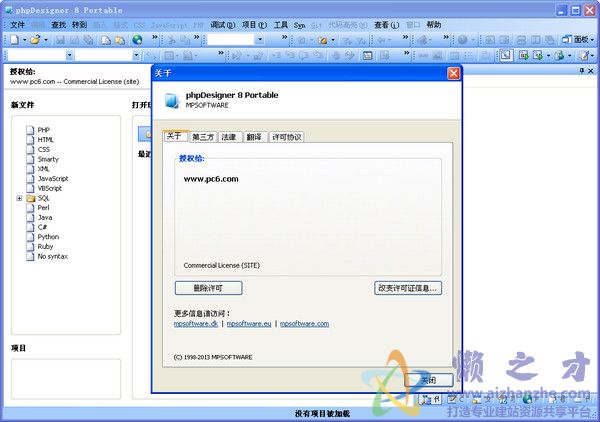
Task: Click inside the empty combo field in the top toolbar
Action: coord(231,39)
